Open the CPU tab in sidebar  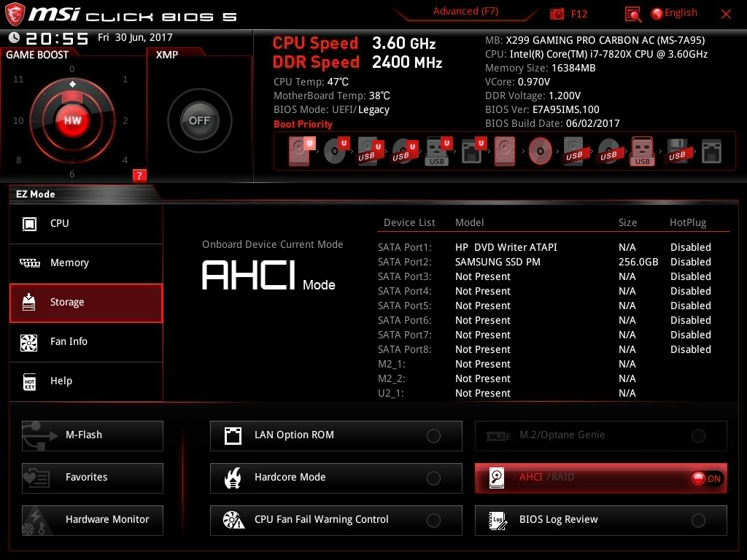click(86, 224)
